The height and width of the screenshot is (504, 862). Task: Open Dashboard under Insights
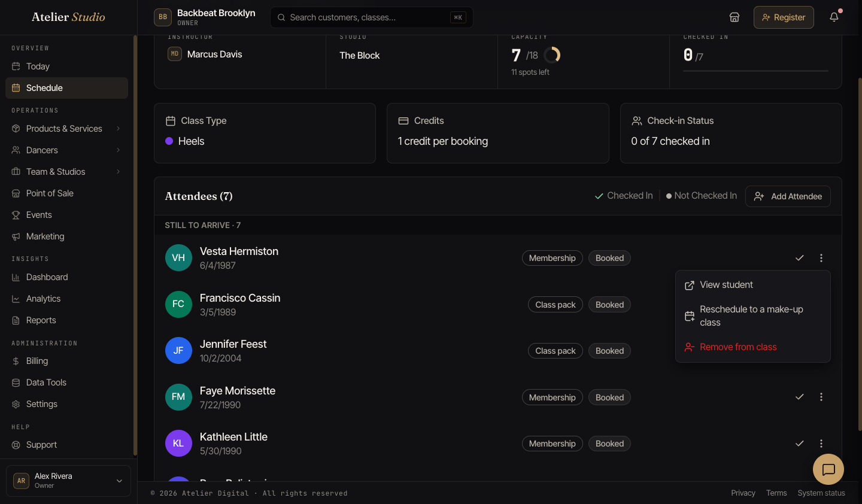pos(66,277)
